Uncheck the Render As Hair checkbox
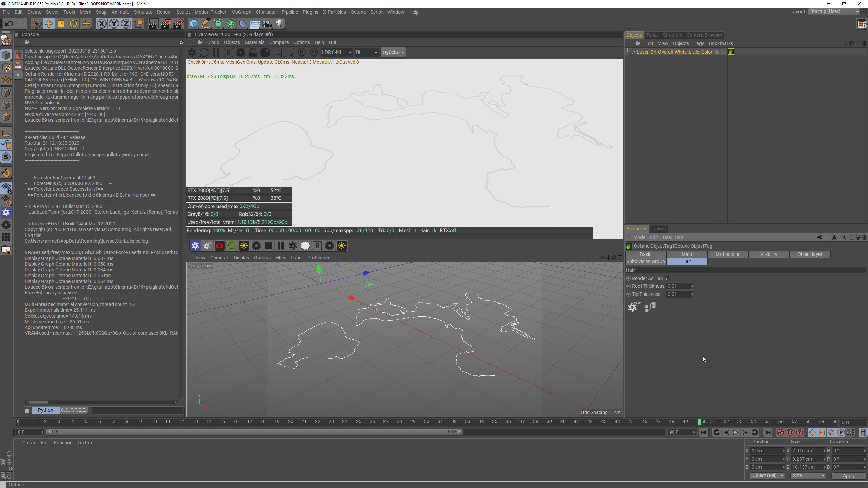Viewport: 868px width, 488px height. point(668,278)
